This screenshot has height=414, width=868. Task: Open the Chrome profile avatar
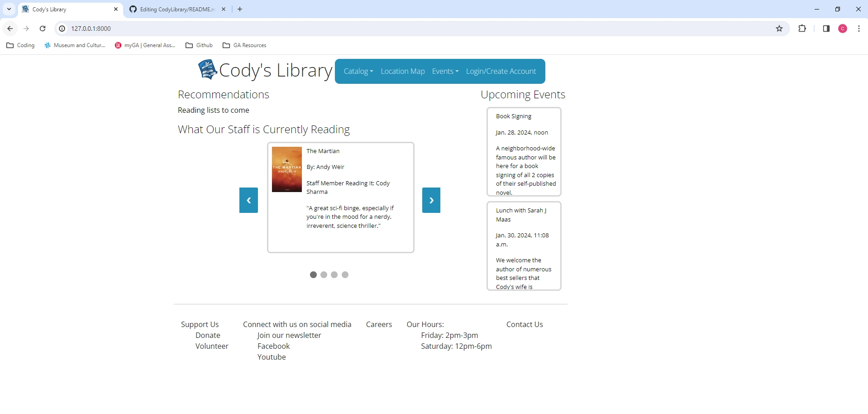click(843, 29)
